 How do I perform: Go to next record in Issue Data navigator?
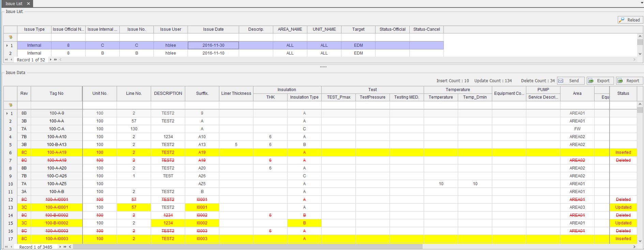click(60, 247)
